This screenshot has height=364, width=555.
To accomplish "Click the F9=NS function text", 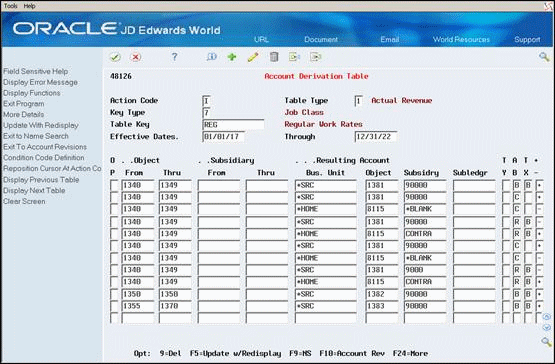I will 300,353.
